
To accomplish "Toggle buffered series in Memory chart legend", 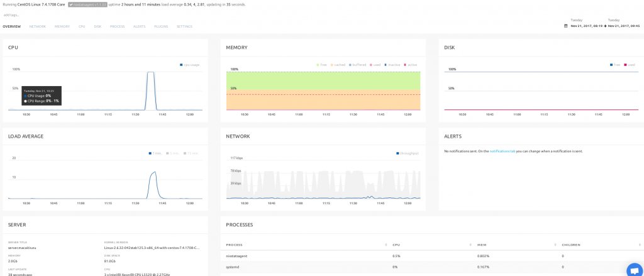I will point(357,65).
